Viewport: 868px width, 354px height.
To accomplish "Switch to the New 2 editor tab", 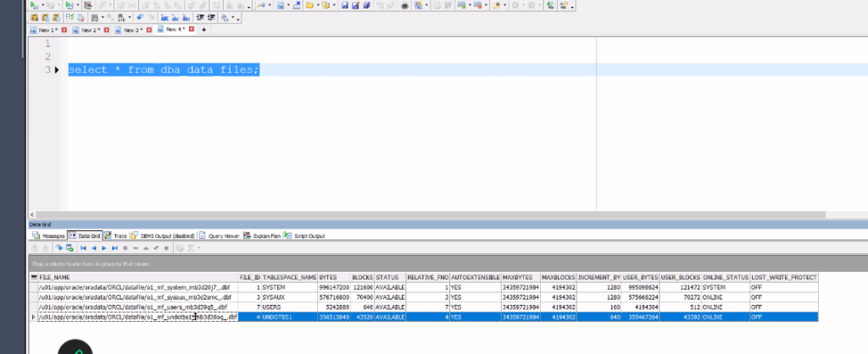I will pyautogui.click(x=89, y=30).
